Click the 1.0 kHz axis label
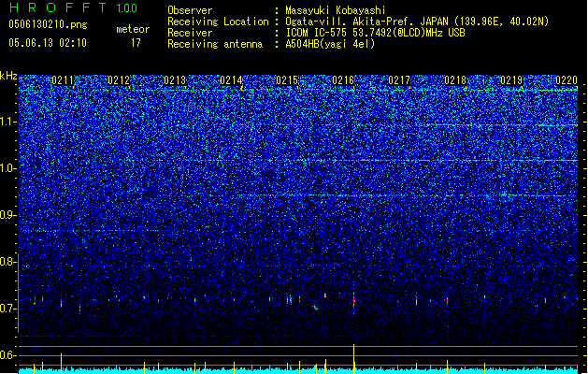This screenshot has width=588, height=374. click(8, 168)
